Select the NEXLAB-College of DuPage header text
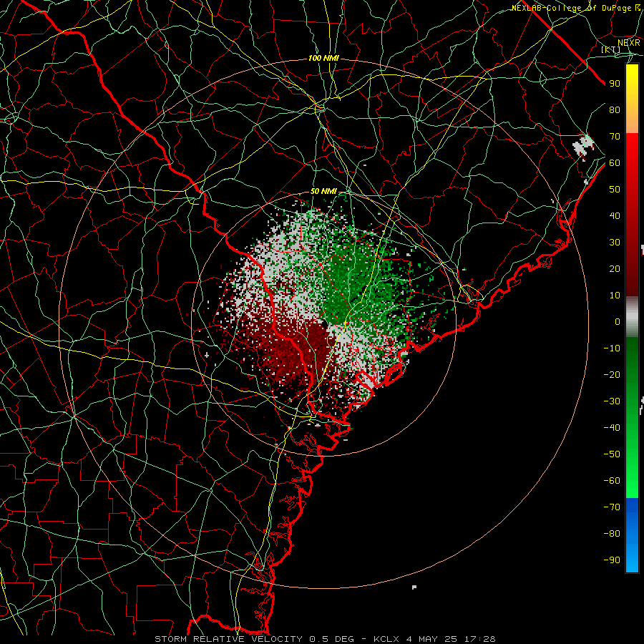Image resolution: width=644 pixels, height=644 pixels. pyautogui.click(x=576, y=8)
